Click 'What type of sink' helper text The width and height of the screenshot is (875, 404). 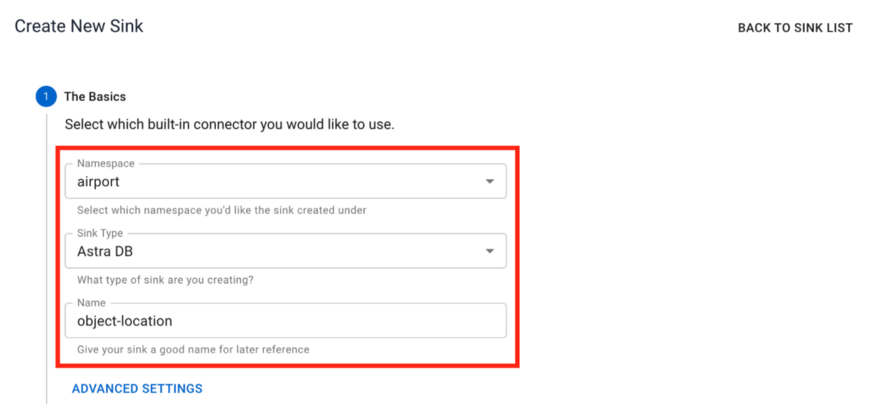pos(164,280)
